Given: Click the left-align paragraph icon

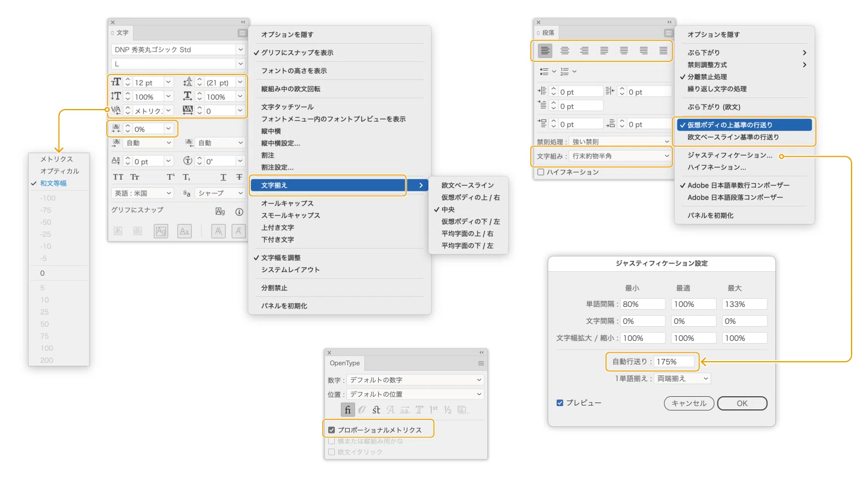Looking at the screenshot, I should 545,51.
